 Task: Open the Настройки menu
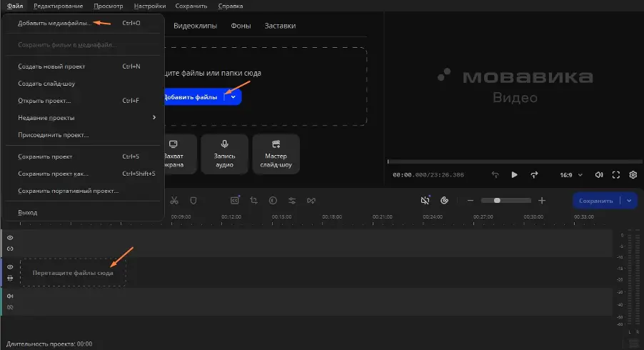pyautogui.click(x=150, y=6)
